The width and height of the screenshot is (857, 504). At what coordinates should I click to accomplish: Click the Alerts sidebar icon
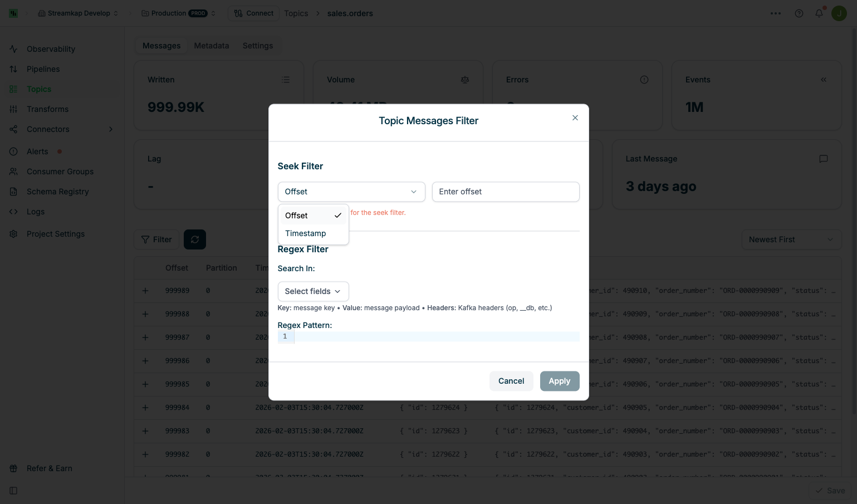[13, 151]
